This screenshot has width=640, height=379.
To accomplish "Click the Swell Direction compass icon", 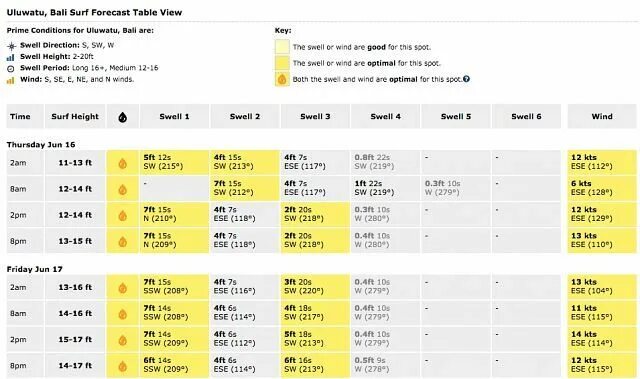I will coord(11,46).
